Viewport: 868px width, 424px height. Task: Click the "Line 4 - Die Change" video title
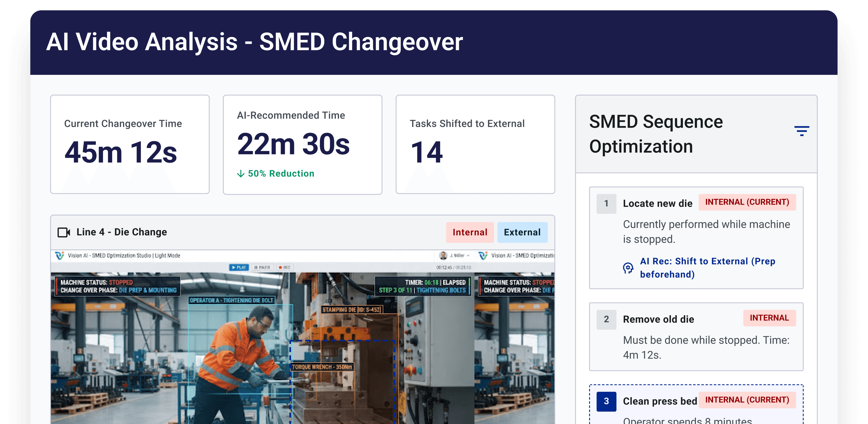click(x=122, y=232)
